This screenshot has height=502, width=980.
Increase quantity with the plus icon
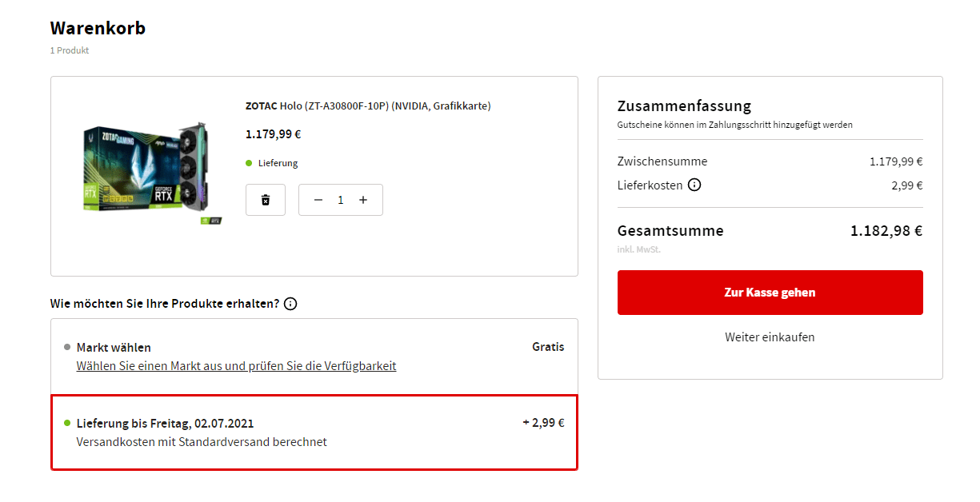pos(363,200)
